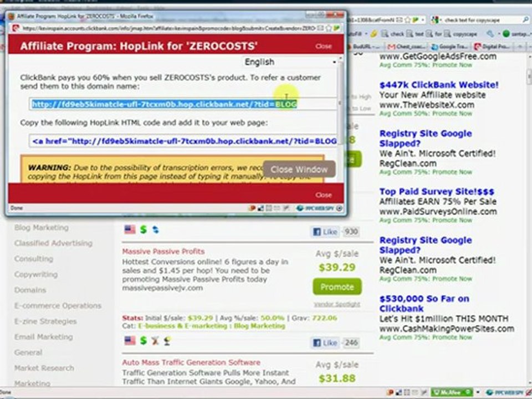This screenshot has height=399, width=532.
Task: Click the yellow highlighter icon in the toolbar
Action: (x=374, y=34)
